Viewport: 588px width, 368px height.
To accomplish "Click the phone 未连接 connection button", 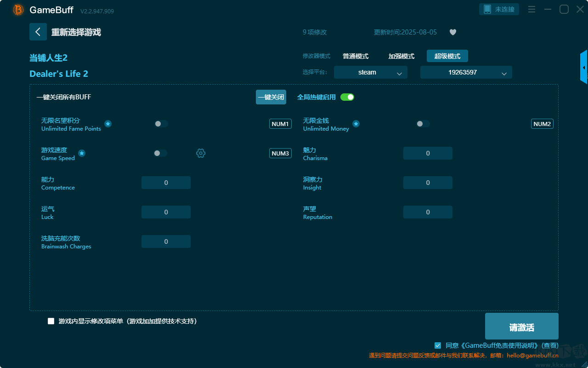I will tap(499, 9).
